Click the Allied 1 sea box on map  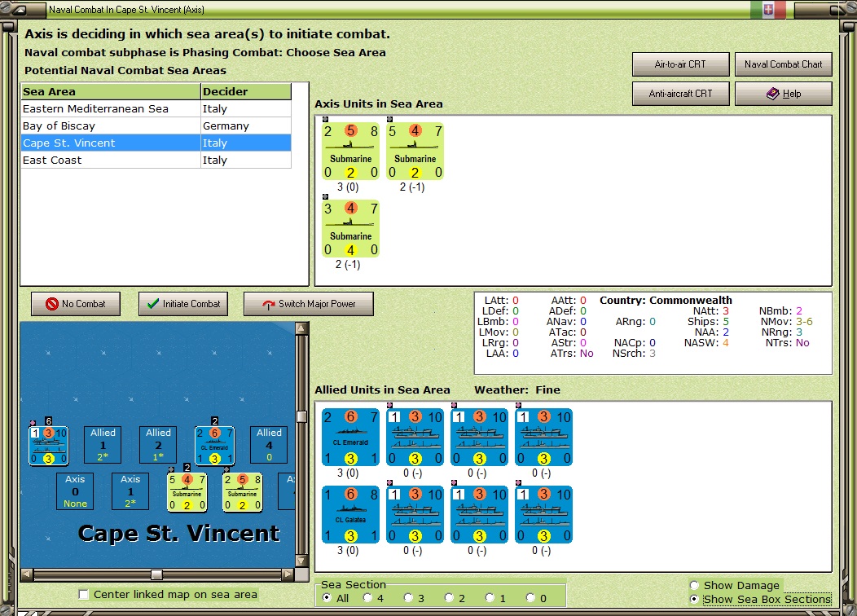click(x=103, y=445)
